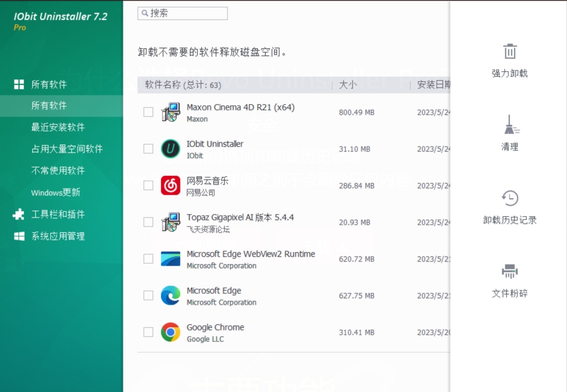Click the IObit Uninstaller name text
The height and width of the screenshot is (392, 567).
pyautogui.click(x=215, y=144)
